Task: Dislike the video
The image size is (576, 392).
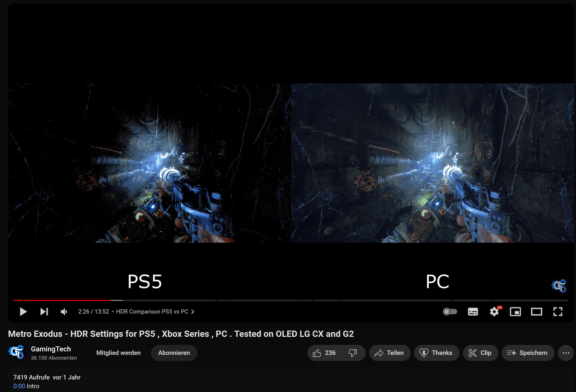Action: coord(353,353)
